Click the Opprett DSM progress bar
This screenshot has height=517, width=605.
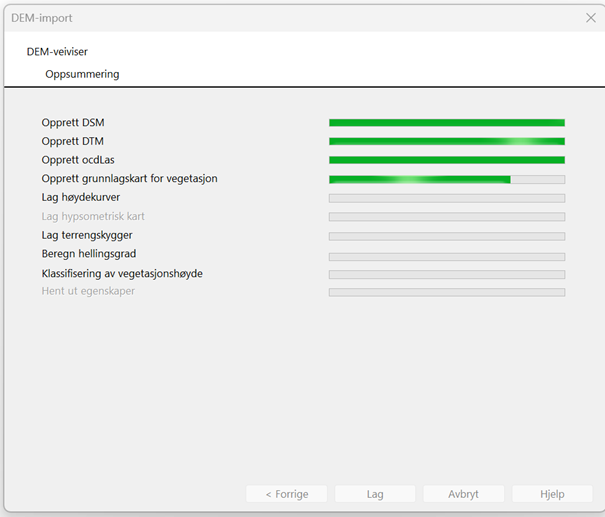pyautogui.click(x=447, y=123)
